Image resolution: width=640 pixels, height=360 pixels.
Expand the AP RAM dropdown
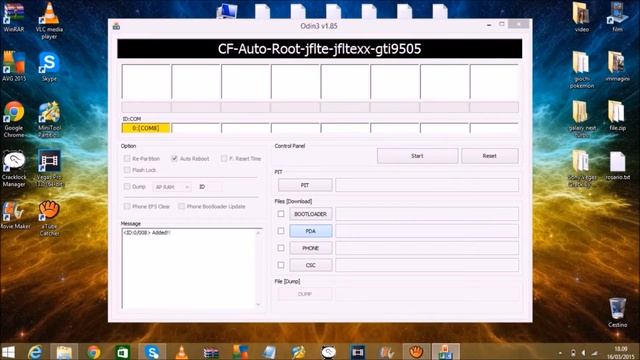pyautogui.click(x=172, y=187)
